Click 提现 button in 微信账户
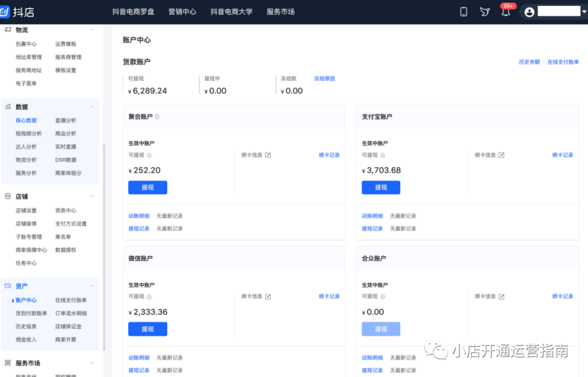Image resolution: width=588 pixels, height=377 pixels. (x=148, y=329)
